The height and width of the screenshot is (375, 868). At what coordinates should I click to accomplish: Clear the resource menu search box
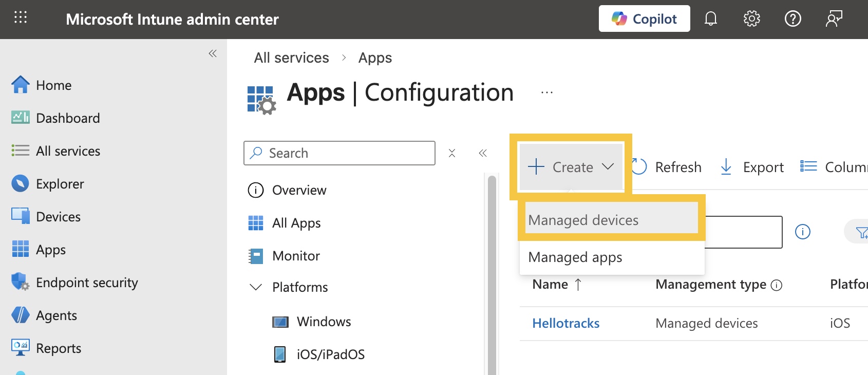452,153
